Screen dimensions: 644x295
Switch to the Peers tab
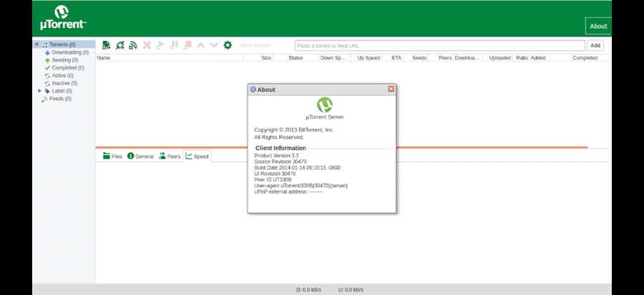pos(170,156)
